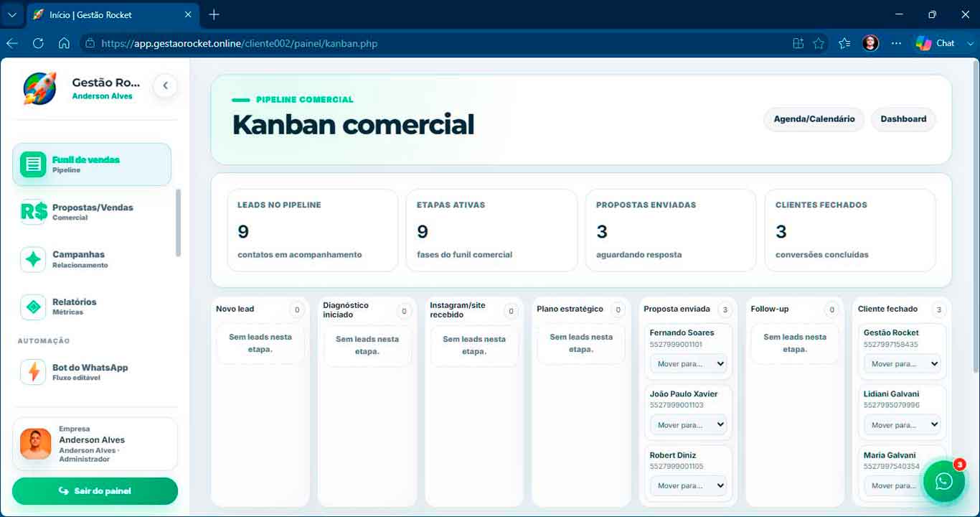Open Mover para dropdown for Fernando Soares
The image size is (980, 517).
688,364
